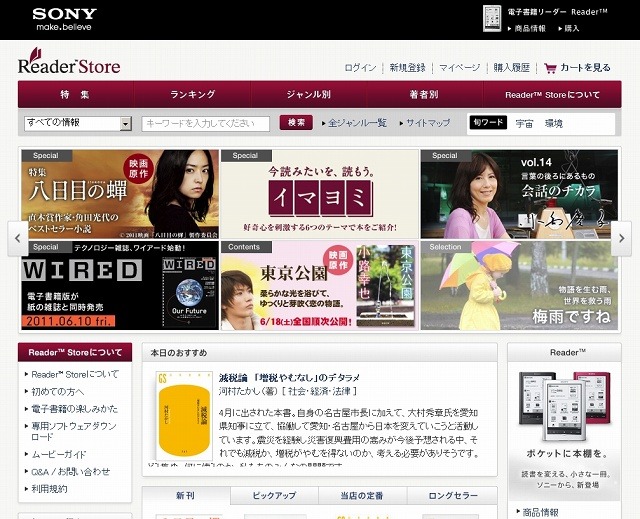The width and height of the screenshot is (640, 519).
Task: Select trending word 環境
Action: coord(554,124)
